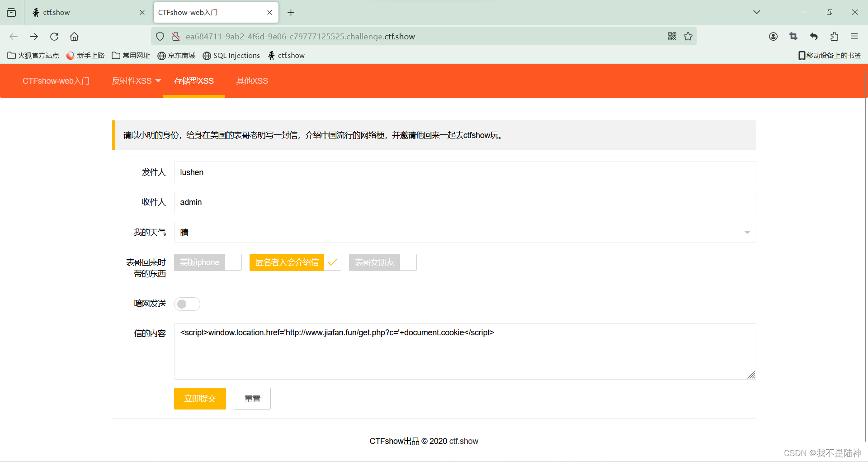Open the 新手上路 bookmark
The height and width of the screenshot is (462, 868).
pyautogui.click(x=85, y=56)
